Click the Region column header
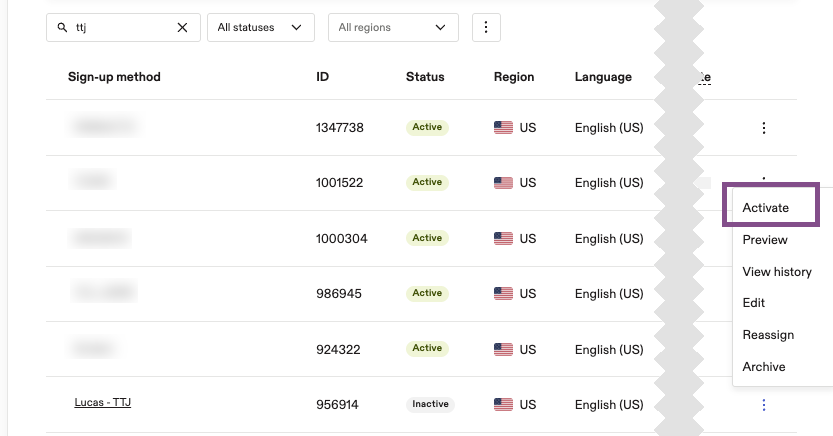This screenshot has height=436, width=833. 514,77
